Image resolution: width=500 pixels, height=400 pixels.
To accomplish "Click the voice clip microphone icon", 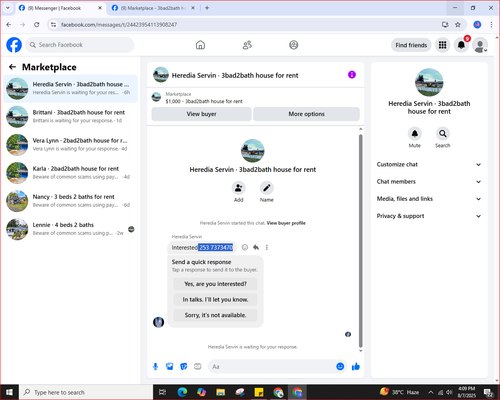I will [x=155, y=367].
